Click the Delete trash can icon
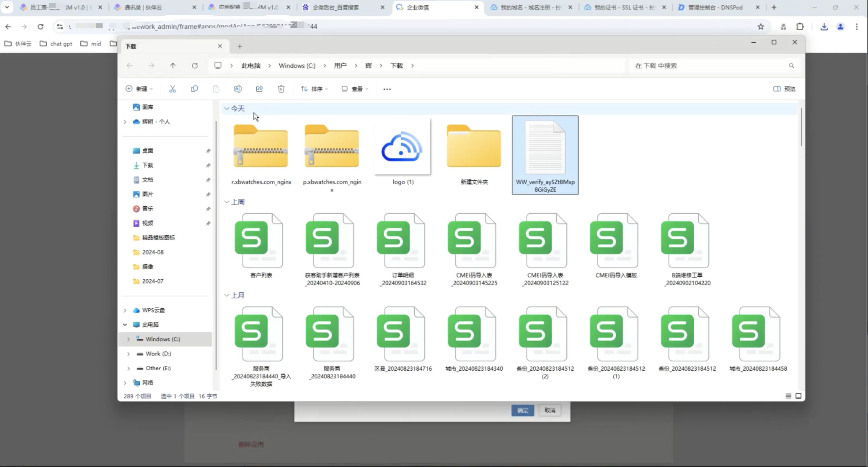Screen dimensions: 868x467 [x=281, y=89]
